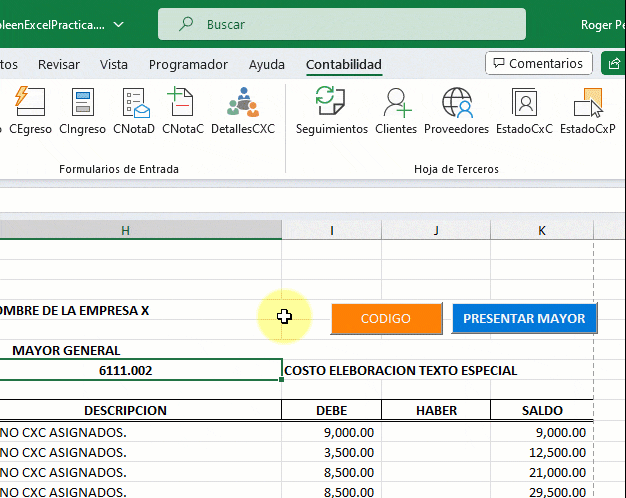
Task: Select column I header
Action: click(x=331, y=230)
